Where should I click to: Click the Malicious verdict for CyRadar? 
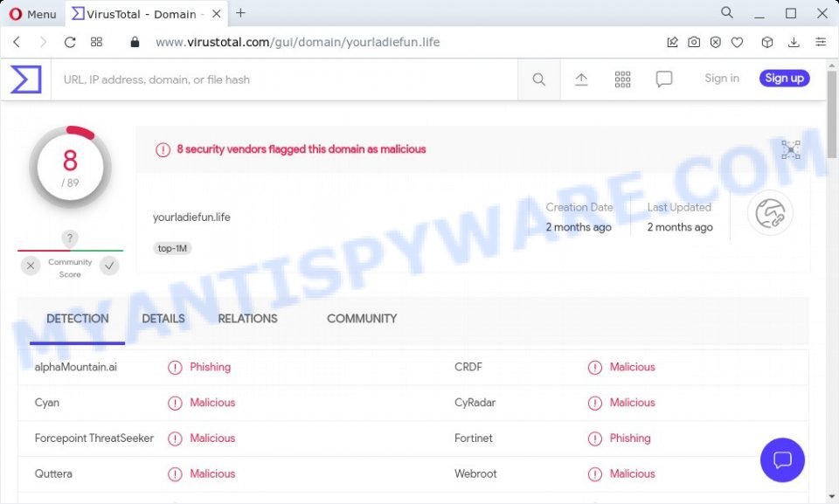(x=633, y=403)
